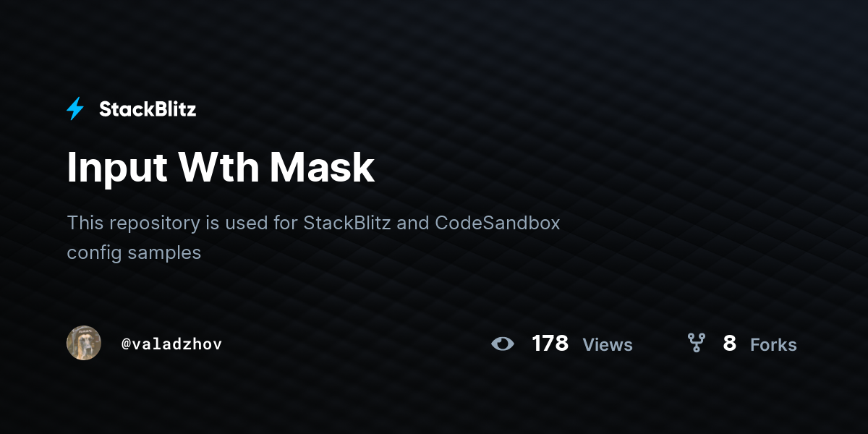Screen dimensions: 868x434
Task: Click the 'Input Wth Mask' project title
Action: tap(221, 169)
